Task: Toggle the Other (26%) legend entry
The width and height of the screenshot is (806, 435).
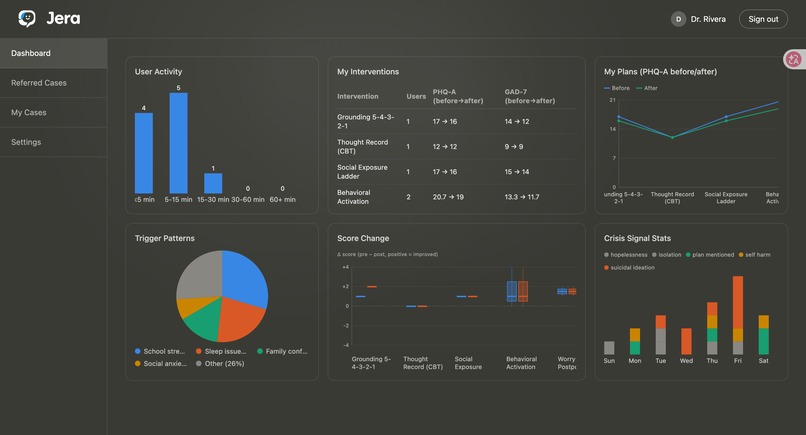Action: point(220,364)
